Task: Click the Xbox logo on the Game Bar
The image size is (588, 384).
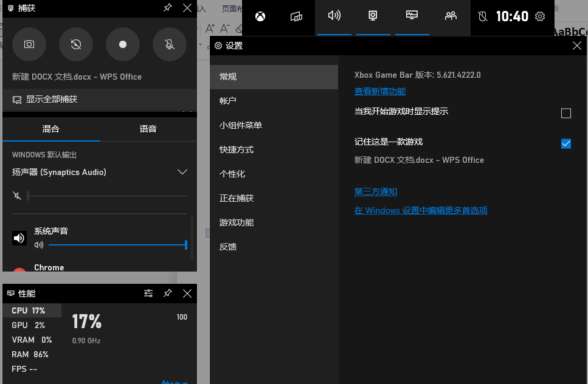Action: point(260,16)
